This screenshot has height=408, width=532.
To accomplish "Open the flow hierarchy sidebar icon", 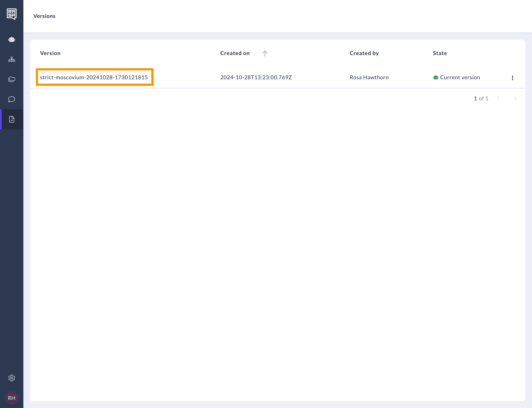I will 12,59.
